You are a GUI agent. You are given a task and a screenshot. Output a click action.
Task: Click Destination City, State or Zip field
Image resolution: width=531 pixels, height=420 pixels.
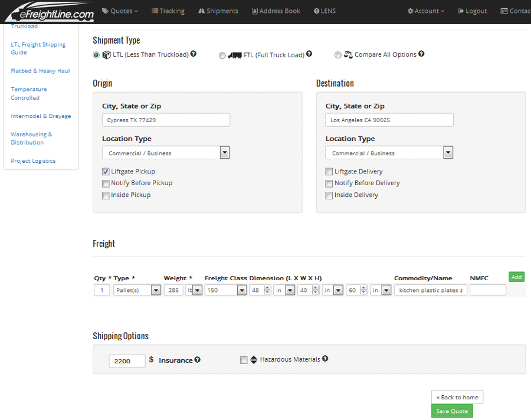pyautogui.click(x=389, y=120)
